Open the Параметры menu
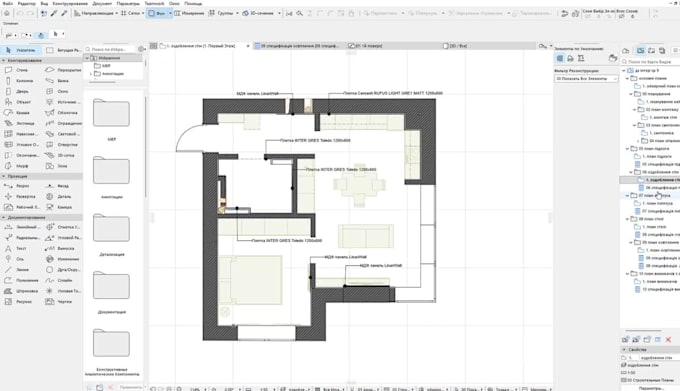This screenshot has width=680, height=391. click(128, 3)
